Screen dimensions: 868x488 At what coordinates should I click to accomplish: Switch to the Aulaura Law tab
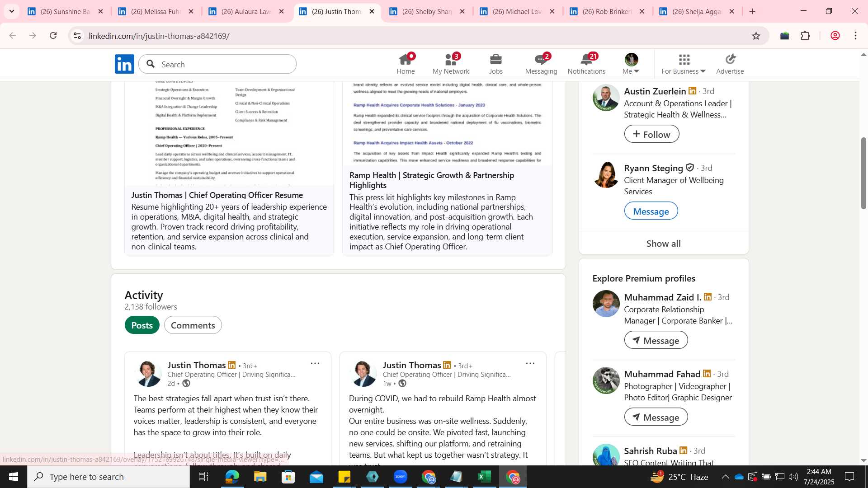(x=246, y=11)
